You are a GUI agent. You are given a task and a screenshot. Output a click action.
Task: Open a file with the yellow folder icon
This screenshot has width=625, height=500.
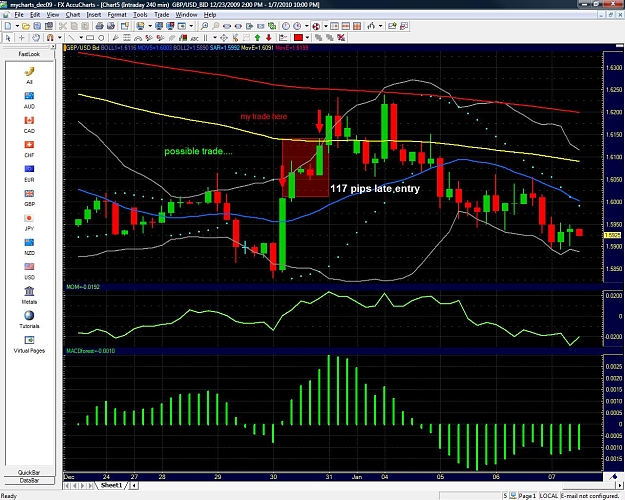coord(26,26)
